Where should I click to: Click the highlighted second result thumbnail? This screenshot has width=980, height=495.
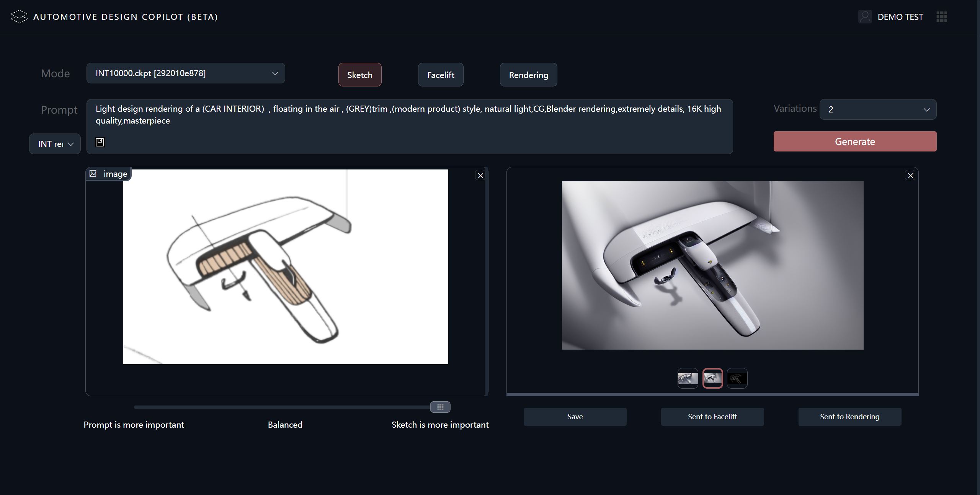(712, 378)
